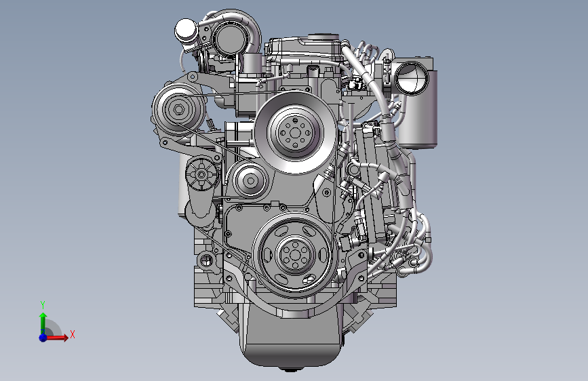Image resolution: width=588 pixels, height=381 pixels.
Task: Click the red X axis arrow of the triad
Action: [56, 338]
